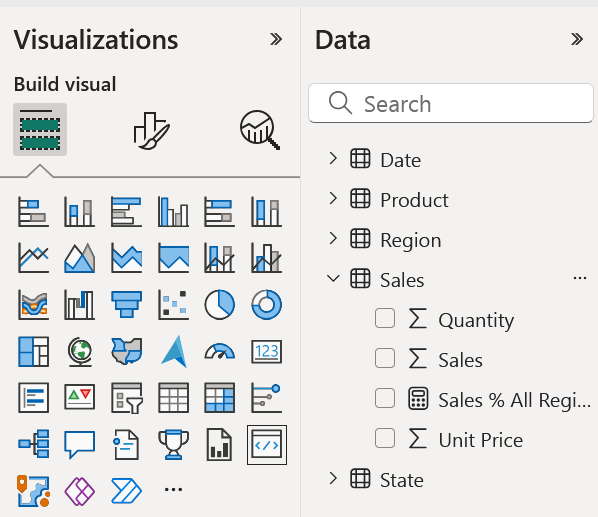The width and height of the screenshot is (598, 517).
Task: Check the Unit Price field checkbox
Action: point(385,438)
